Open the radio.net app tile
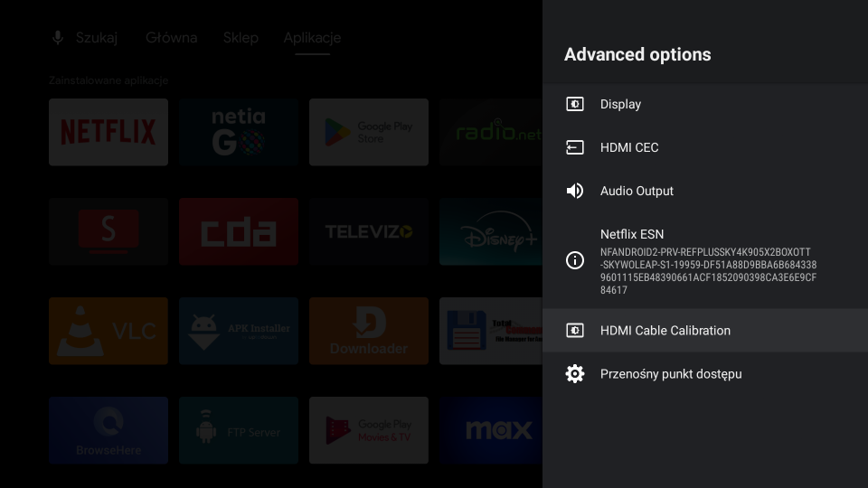This screenshot has height=488, width=868. pyautogui.click(x=491, y=132)
